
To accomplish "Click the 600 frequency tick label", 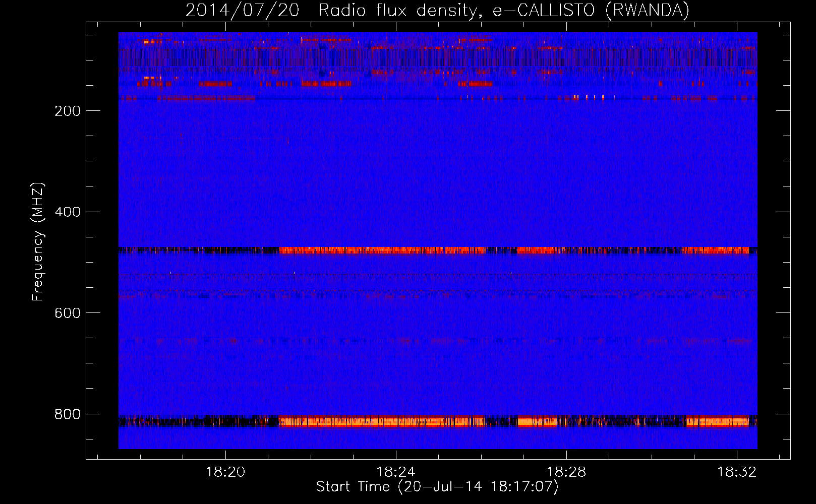I will pyautogui.click(x=68, y=313).
